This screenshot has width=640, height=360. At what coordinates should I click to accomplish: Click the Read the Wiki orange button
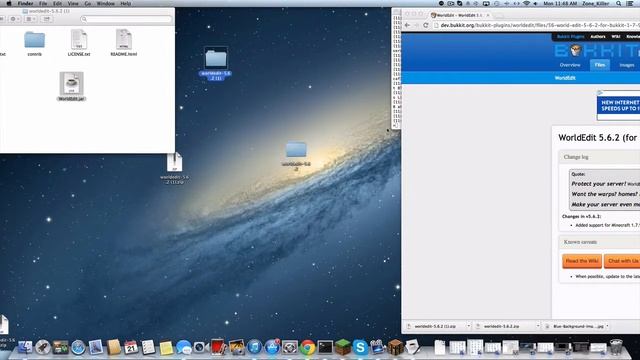pyautogui.click(x=582, y=261)
